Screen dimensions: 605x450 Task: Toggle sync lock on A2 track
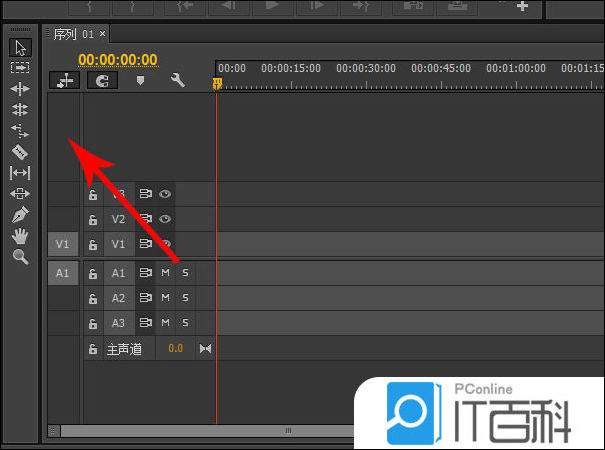145,298
